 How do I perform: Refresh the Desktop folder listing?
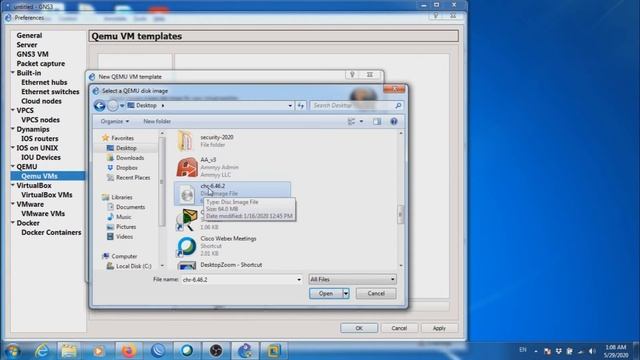301,106
